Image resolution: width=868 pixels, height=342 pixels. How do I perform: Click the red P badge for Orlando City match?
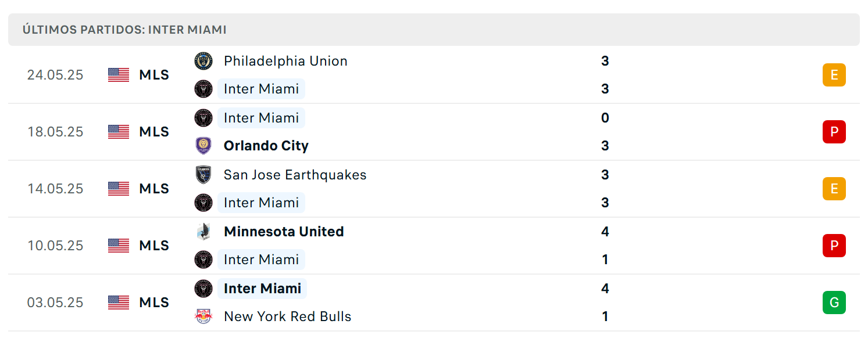[834, 132]
